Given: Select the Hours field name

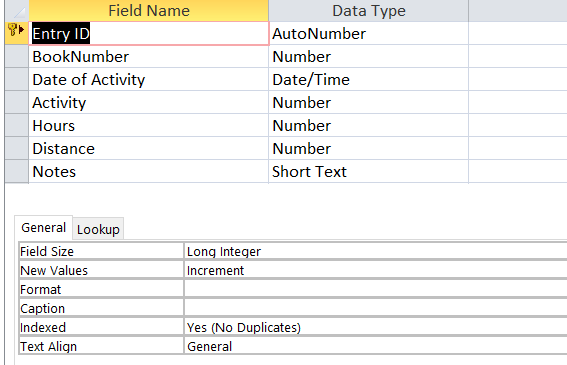Looking at the screenshot, I should point(149,126).
